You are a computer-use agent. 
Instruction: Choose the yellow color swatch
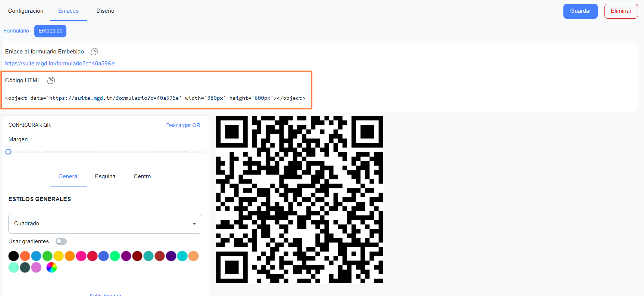point(59,256)
